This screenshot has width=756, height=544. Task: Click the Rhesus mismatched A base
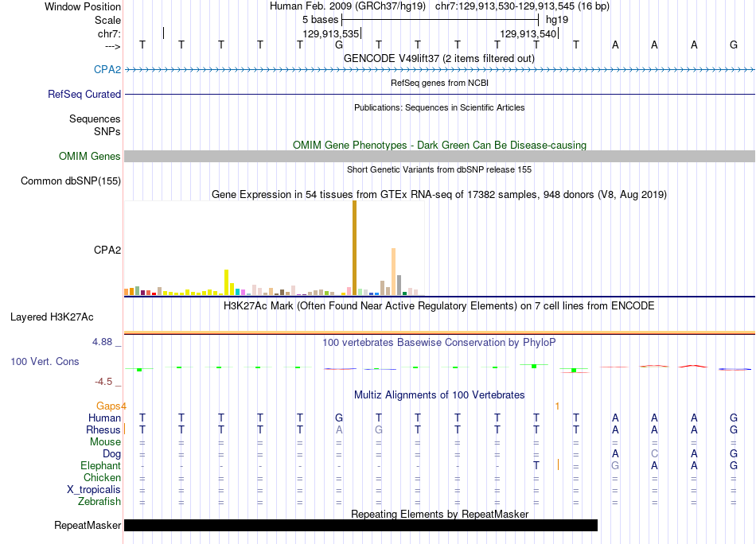339,429
